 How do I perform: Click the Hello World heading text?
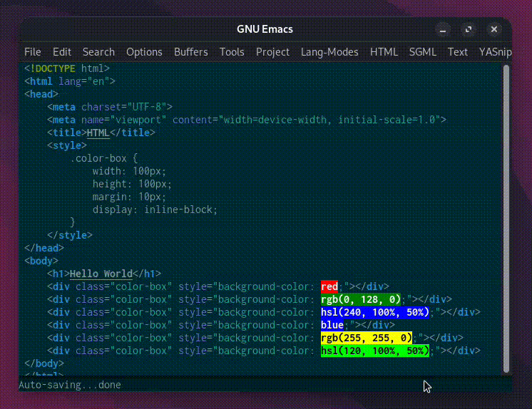(x=101, y=274)
